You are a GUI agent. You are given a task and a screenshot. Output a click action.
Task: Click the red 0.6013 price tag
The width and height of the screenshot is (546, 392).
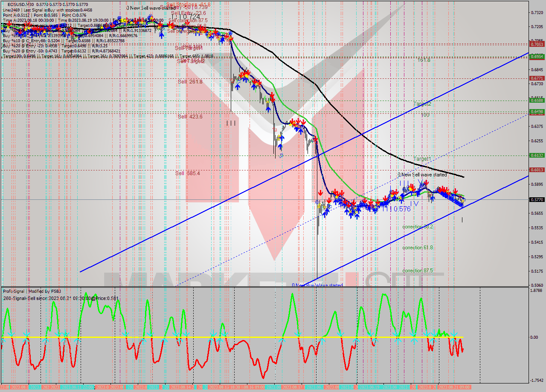tap(536, 170)
